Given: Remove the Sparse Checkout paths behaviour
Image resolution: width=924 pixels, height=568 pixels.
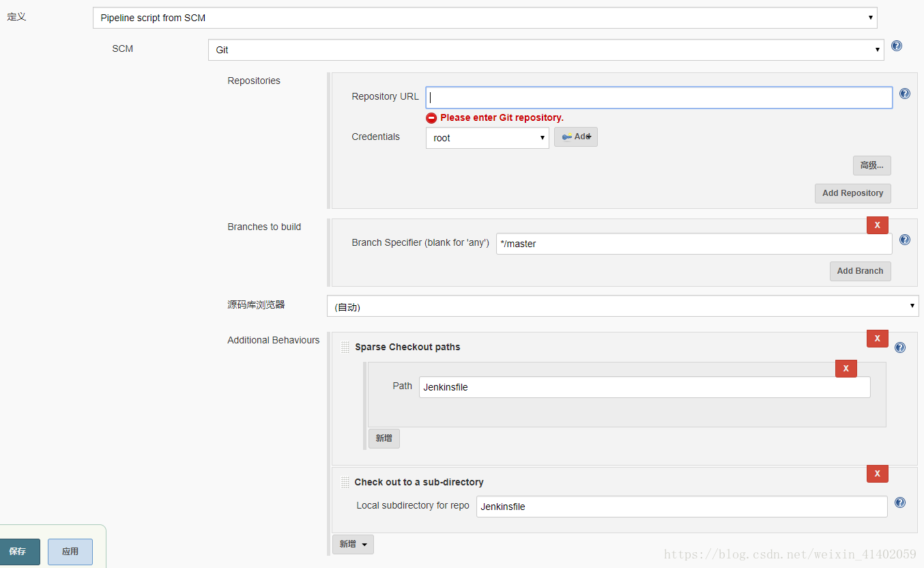Looking at the screenshot, I should [x=878, y=339].
